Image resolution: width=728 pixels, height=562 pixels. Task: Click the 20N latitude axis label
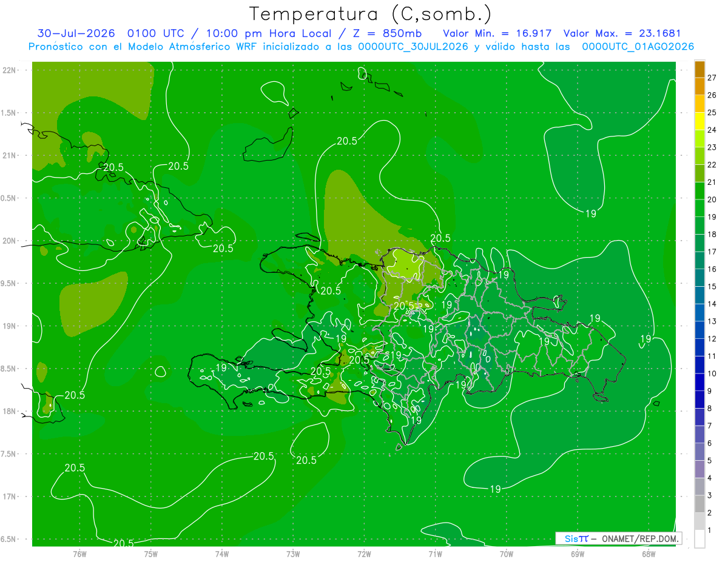point(10,241)
